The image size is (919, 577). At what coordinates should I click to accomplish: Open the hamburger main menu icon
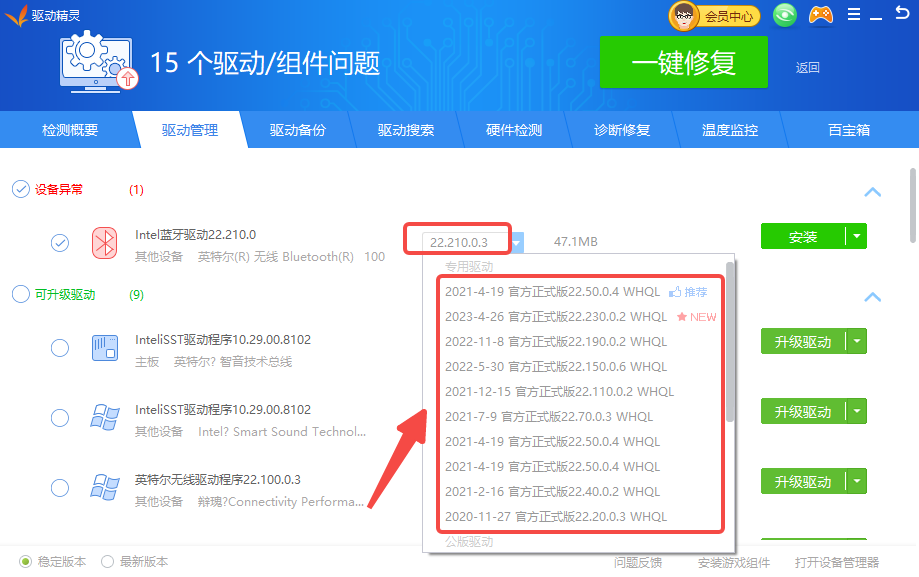pos(853,15)
